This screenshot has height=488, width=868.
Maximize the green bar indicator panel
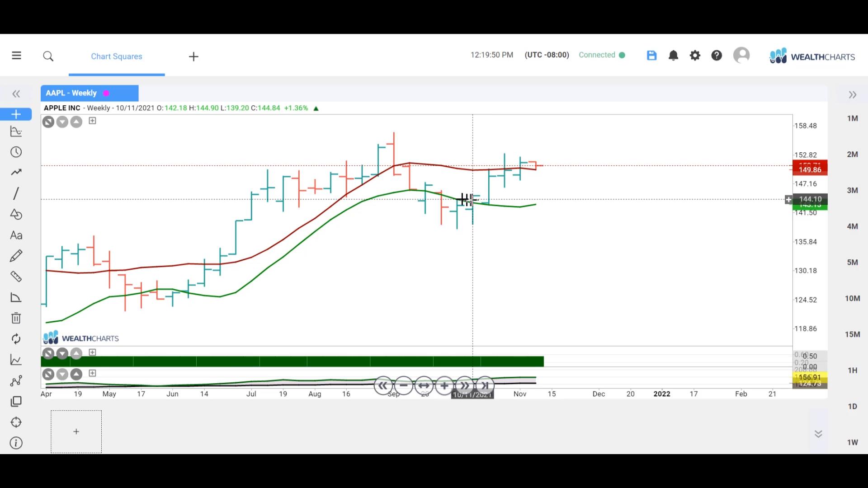pyautogui.click(x=92, y=352)
